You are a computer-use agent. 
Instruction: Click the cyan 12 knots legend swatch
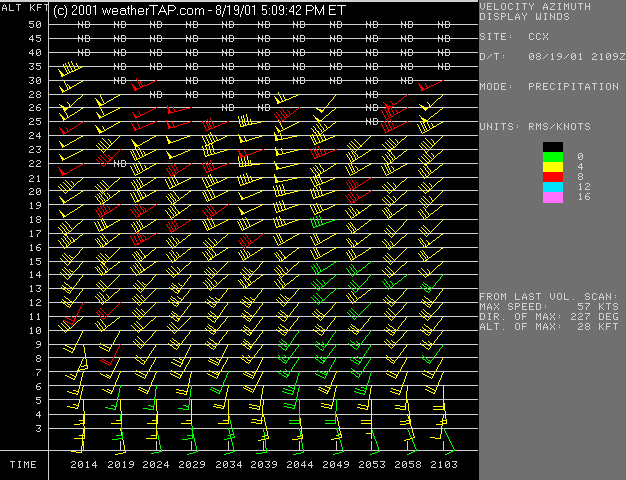click(x=553, y=187)
